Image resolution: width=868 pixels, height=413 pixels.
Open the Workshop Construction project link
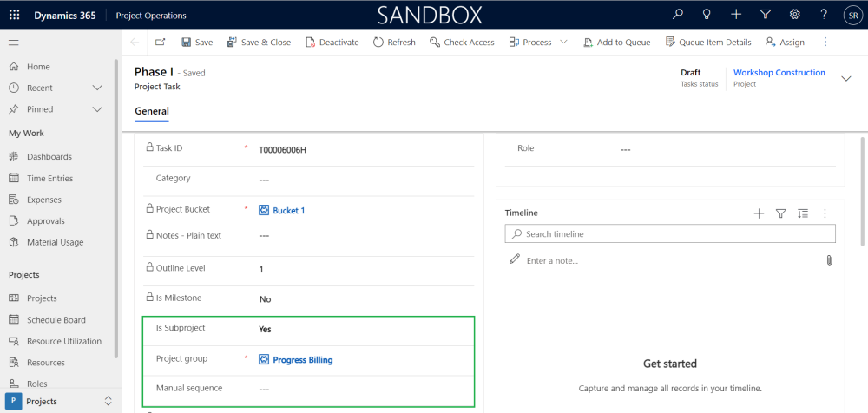[779, 73]
